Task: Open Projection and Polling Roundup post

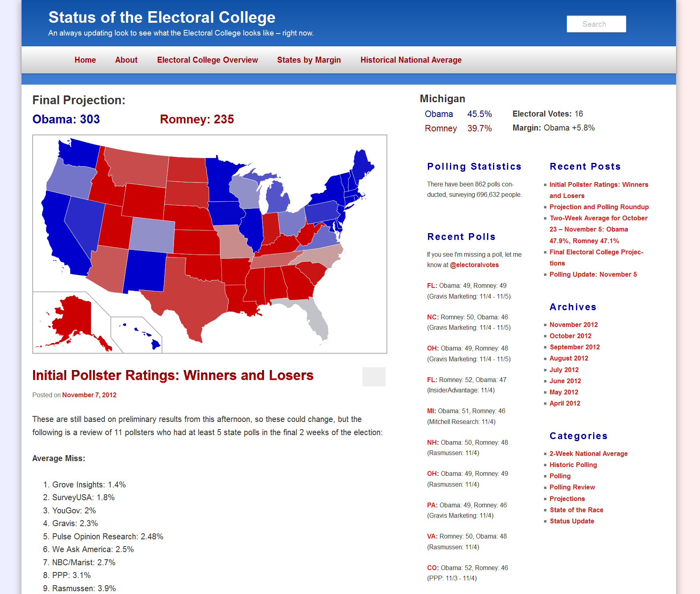Action: click(599, 207)
